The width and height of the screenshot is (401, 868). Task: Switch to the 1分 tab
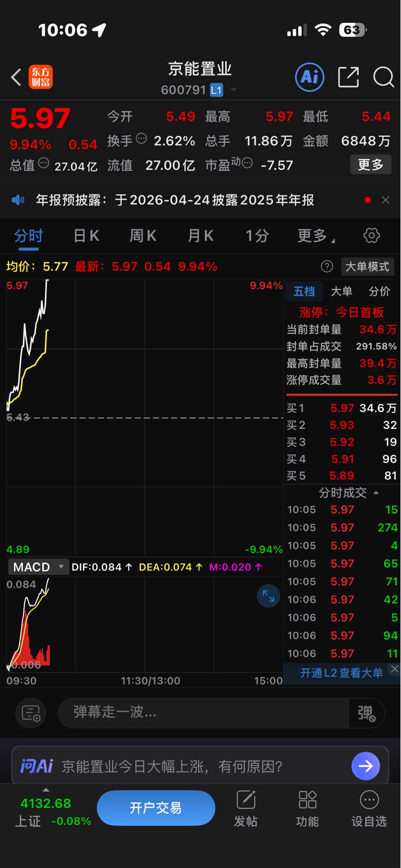257,236
